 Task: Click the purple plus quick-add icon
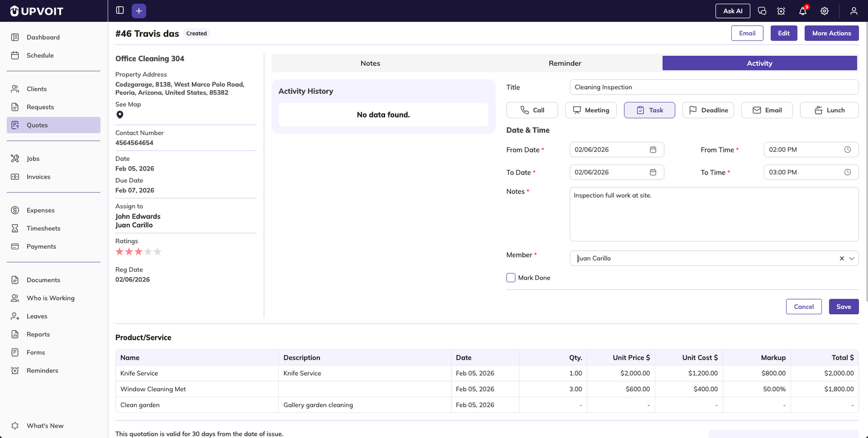(139, 11)
